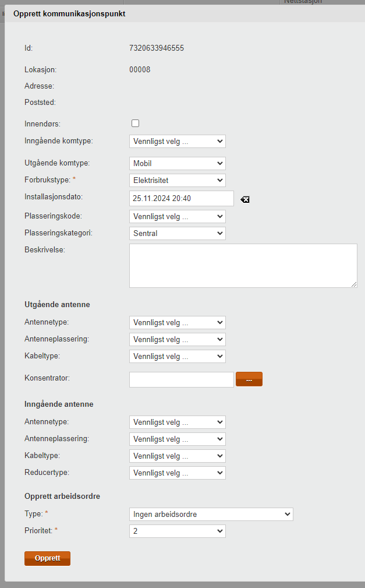Open the Plasseringskode dropdown

coord(177,217)
